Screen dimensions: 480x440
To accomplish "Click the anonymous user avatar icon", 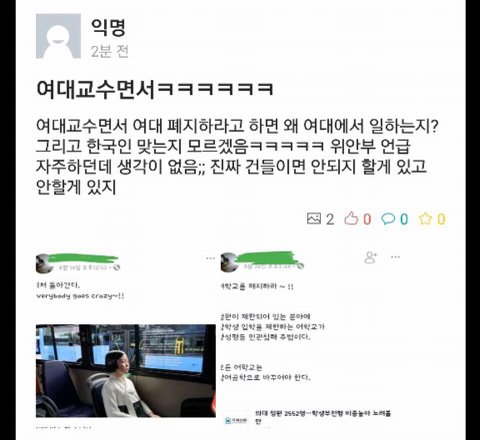I will tap(58, 36).
